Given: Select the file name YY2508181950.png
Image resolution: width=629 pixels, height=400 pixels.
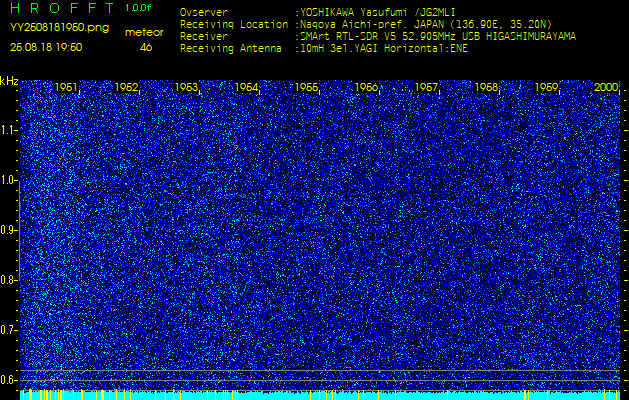Looking at the screenshot, I should coord(59,28).
